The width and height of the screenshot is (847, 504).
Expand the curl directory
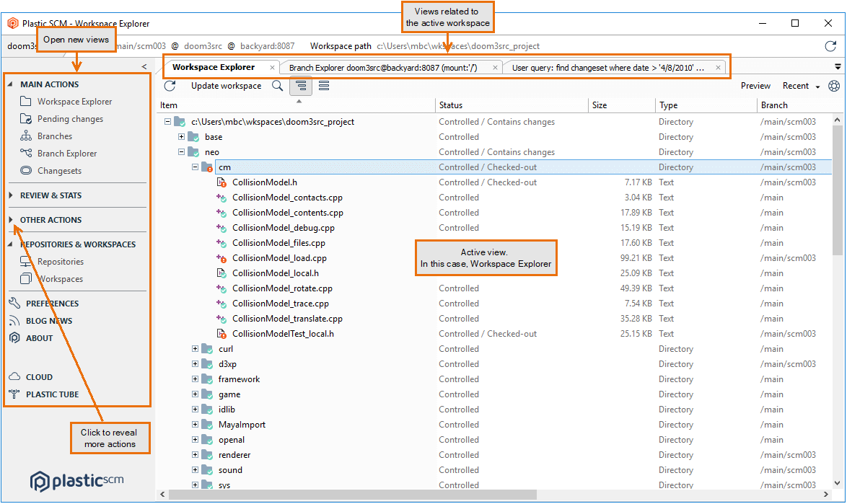pos(194,348)
